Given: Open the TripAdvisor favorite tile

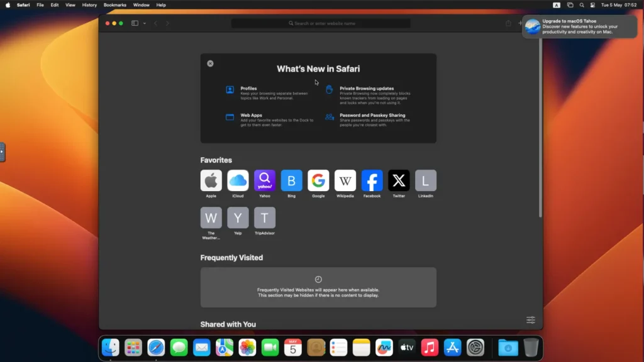Looking at the screenshot, I should pos(265,217).
